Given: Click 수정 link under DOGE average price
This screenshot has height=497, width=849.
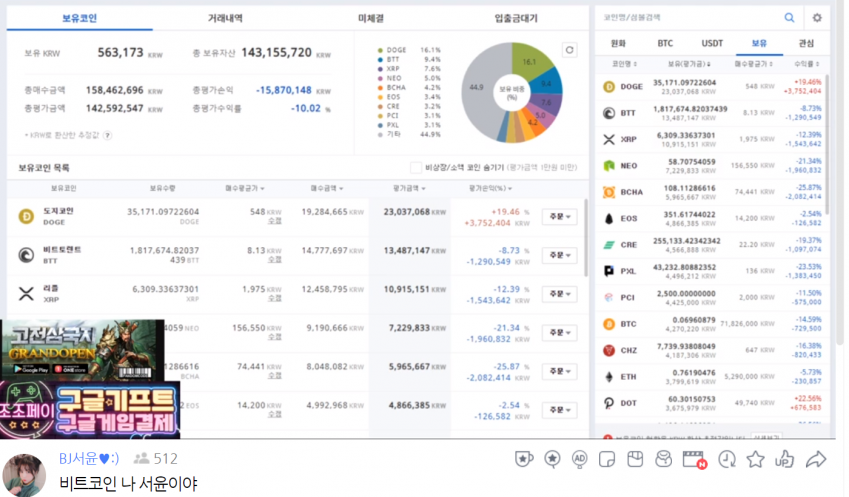Looking at the screenshot, I should click(x=275, y=221).
